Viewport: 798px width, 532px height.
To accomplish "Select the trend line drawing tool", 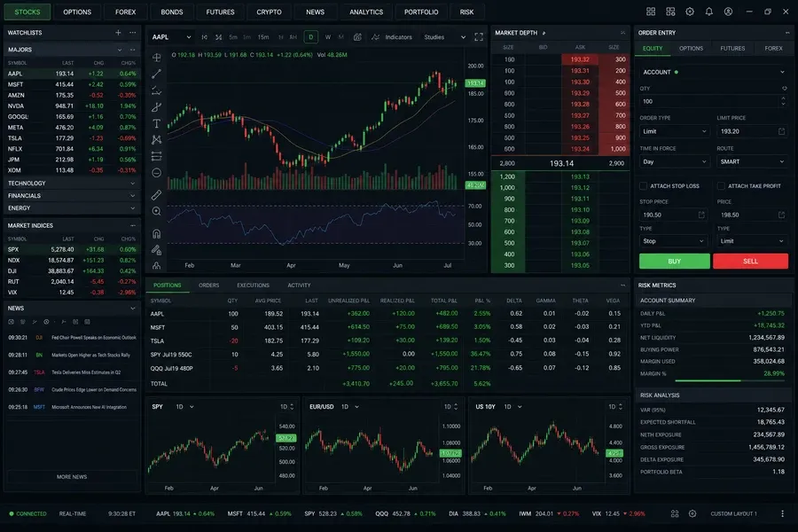I will click(156, 74).
